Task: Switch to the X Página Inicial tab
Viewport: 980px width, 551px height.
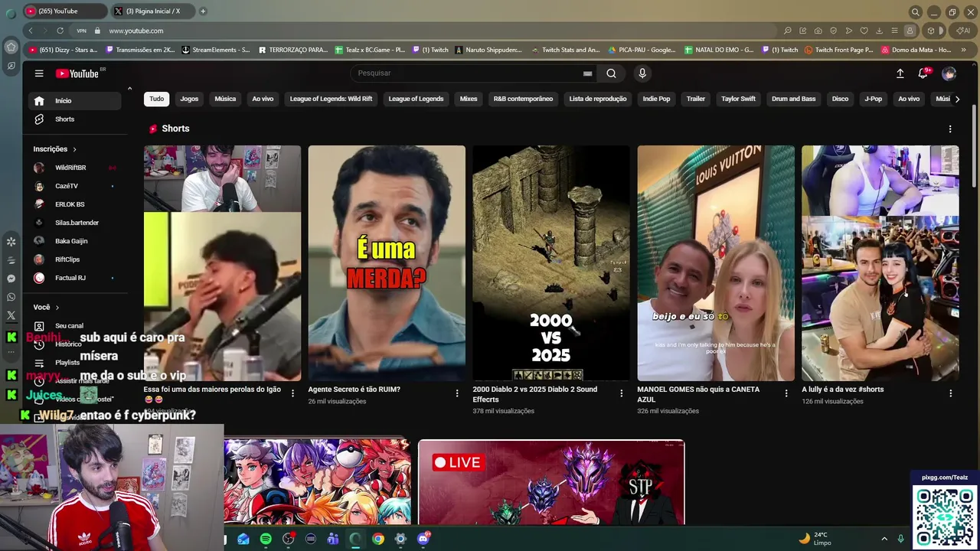Action: pyautogui.click(x=152, y=11)
